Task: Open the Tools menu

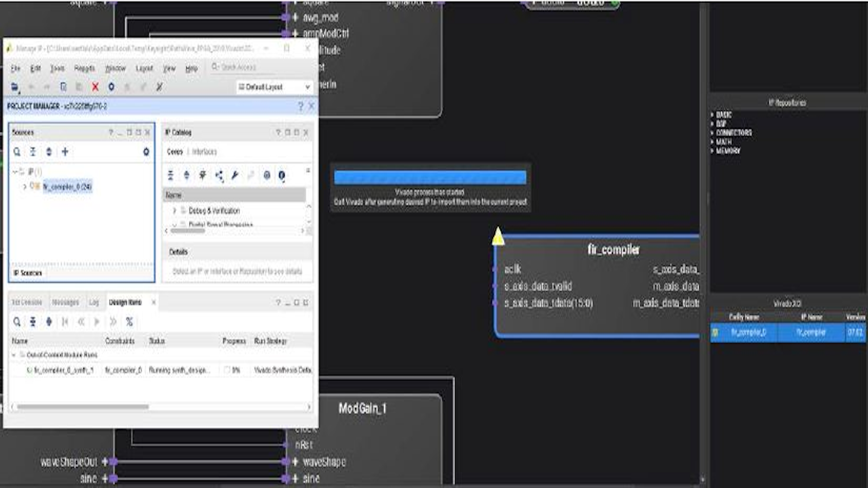Action: [57, 68]
